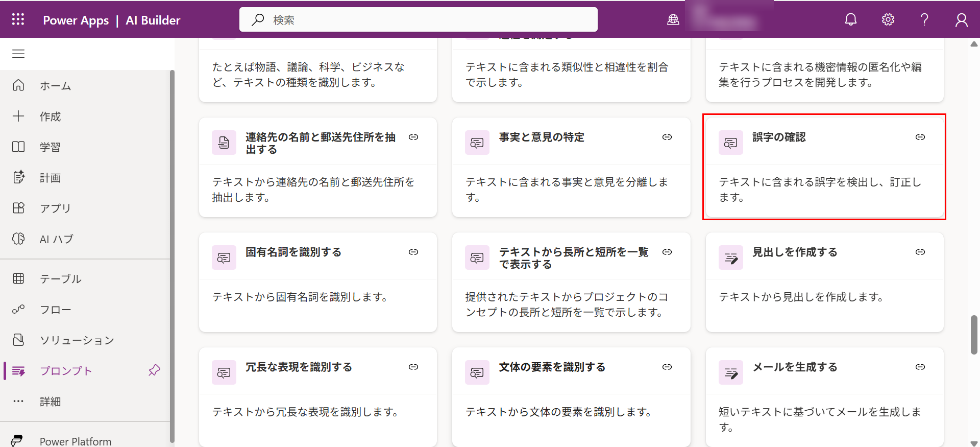This screenshot has height=447, width=980.
Task: Click link icon on 事実と意見の特定 card
Action: coord(667,137)
